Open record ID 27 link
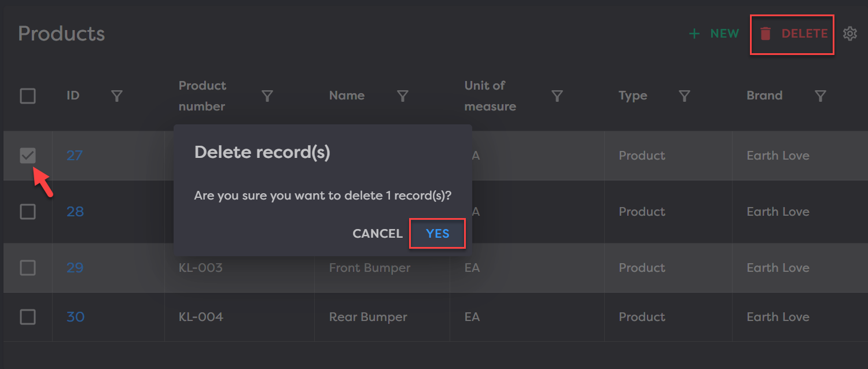 click(x=75, y=156)
